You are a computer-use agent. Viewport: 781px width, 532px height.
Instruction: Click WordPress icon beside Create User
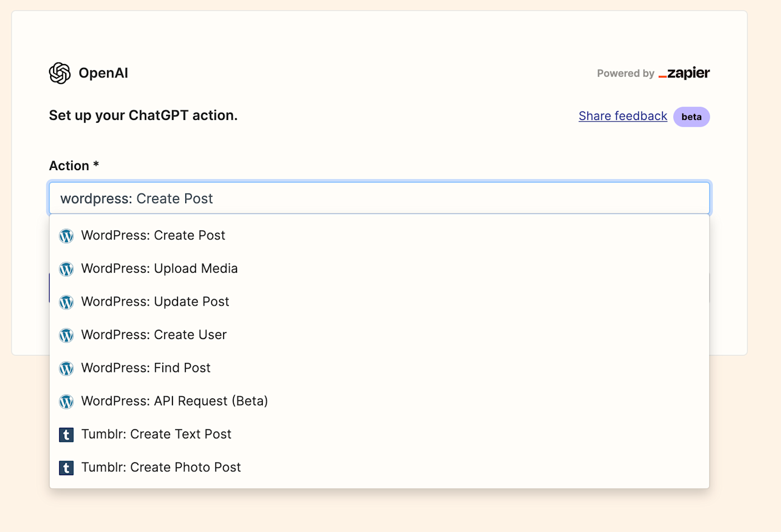coord(66,335)
